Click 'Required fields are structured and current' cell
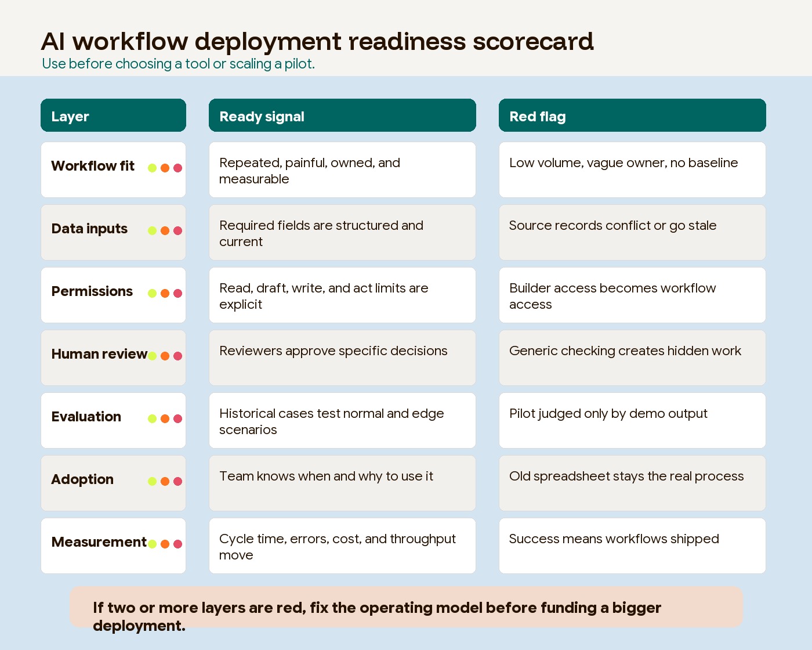The height and width of the screenshot is (650, 812). (342, 233)
